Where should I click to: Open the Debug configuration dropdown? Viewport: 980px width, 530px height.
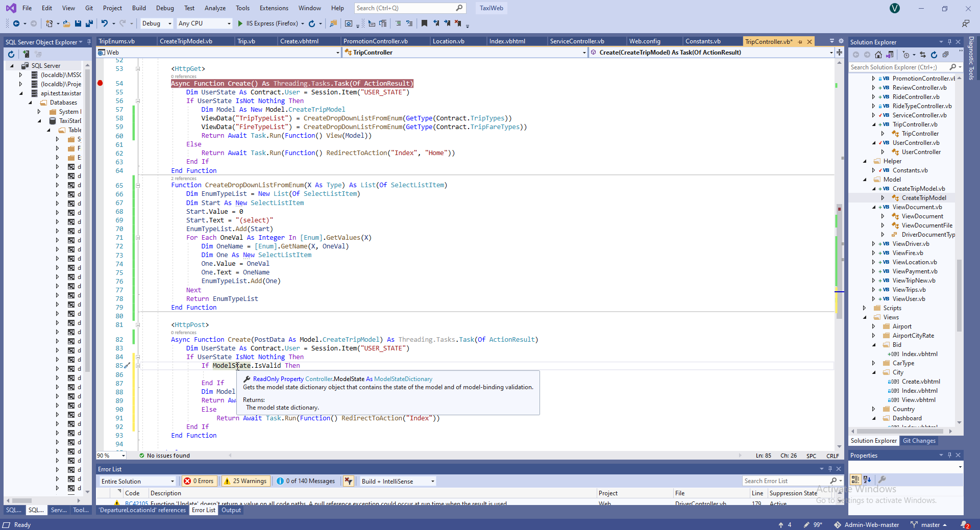[157, 23]
